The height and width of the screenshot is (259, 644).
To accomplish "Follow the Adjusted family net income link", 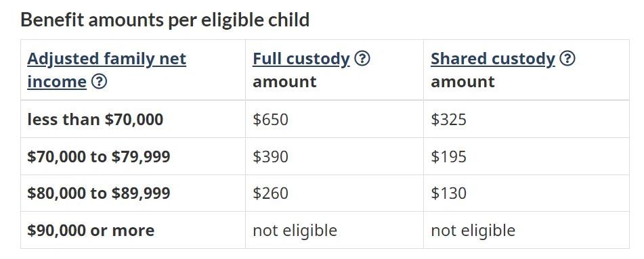I will click(x=106, y=70).
